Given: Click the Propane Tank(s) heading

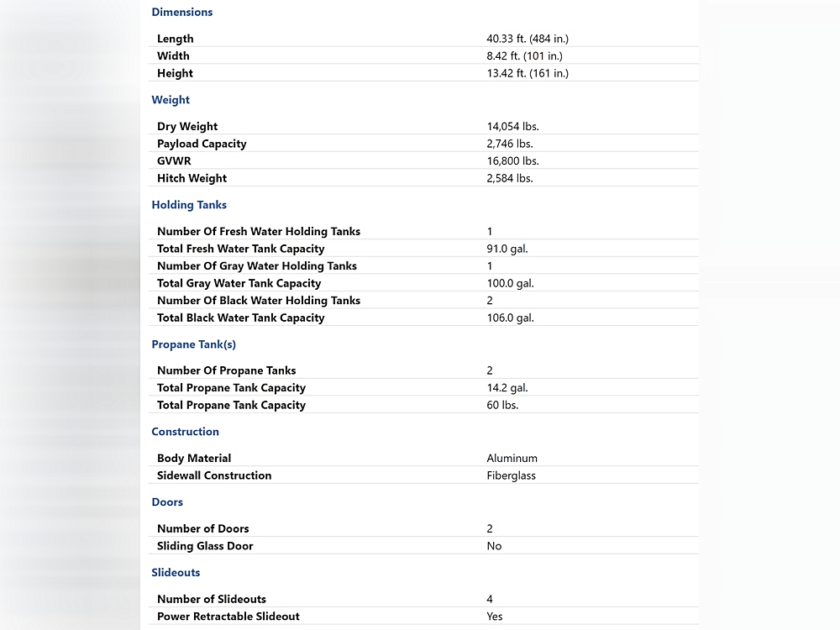Looking at the screenshot, I should [x=193, y=344].
